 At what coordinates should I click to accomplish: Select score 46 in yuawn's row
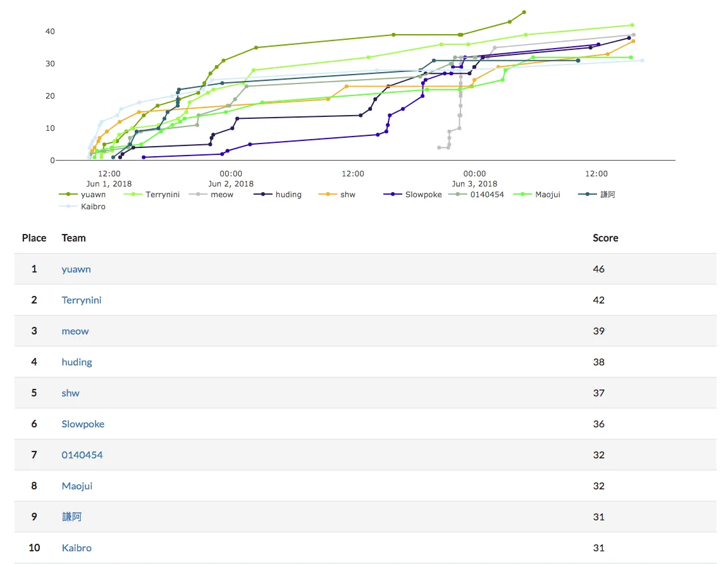click(x=598, y=269)
